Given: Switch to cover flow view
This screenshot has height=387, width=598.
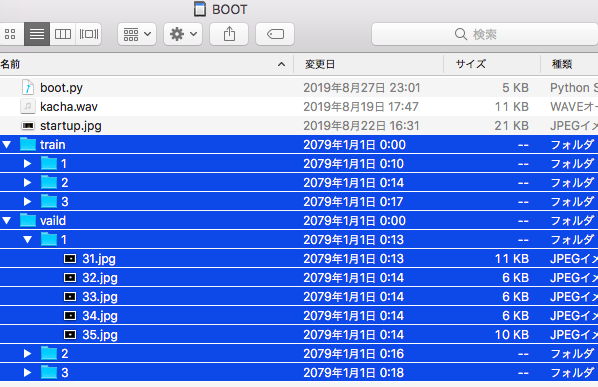Looking at the screenshot, I should click(x=88, y=34).
